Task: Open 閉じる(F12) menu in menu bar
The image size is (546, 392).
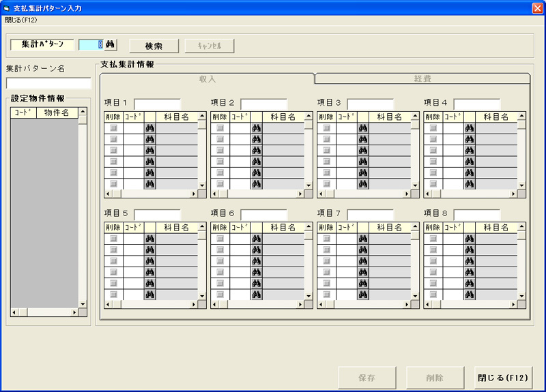Action: pyautogui.click(x=21, y=20)
